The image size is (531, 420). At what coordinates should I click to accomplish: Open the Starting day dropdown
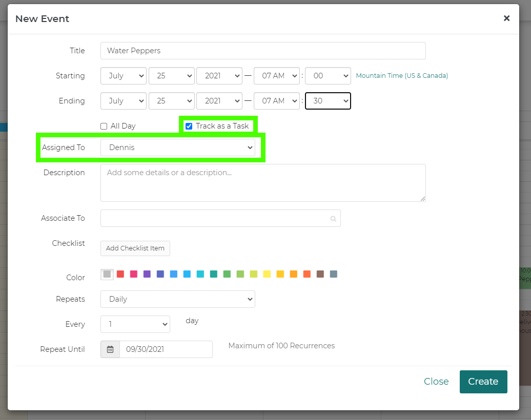[x=172, y=76]
